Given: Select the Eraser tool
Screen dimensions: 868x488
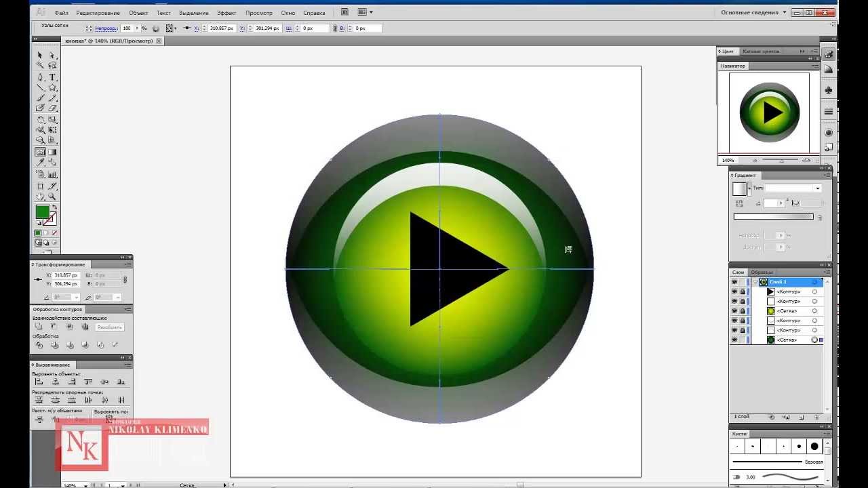Looking at the screenshot, I should [x=52, y=107].
